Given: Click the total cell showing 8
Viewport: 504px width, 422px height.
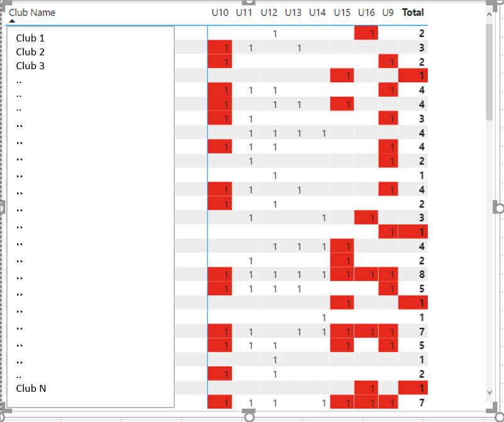Looking at the screenshot, I should coord(422,274).
